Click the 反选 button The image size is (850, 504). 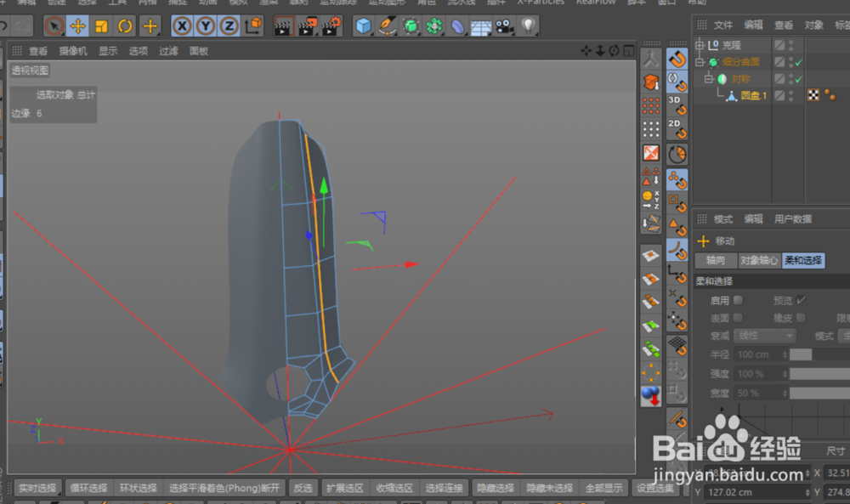click(x=303, y=489)
